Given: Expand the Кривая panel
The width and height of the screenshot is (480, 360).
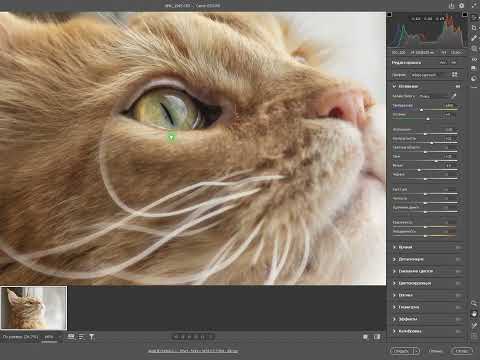Looking at the screenshot, I should click(394, 247).
